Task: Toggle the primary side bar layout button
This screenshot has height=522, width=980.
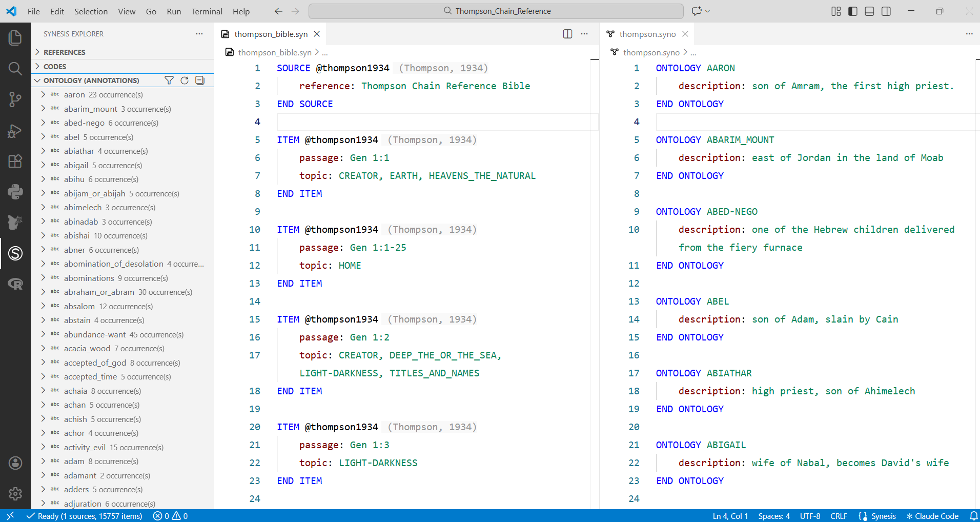Action: click(853, 11)
